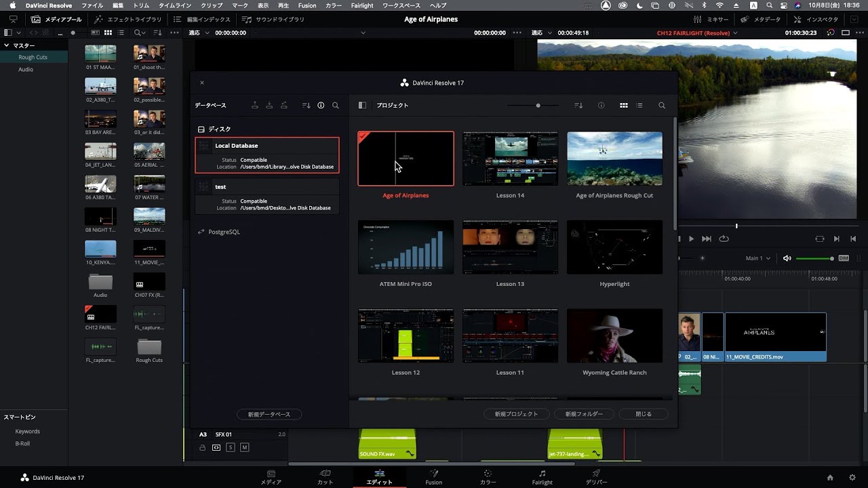Open project search in the project manager
The image size is (868, 488).
tap(662, 105)
